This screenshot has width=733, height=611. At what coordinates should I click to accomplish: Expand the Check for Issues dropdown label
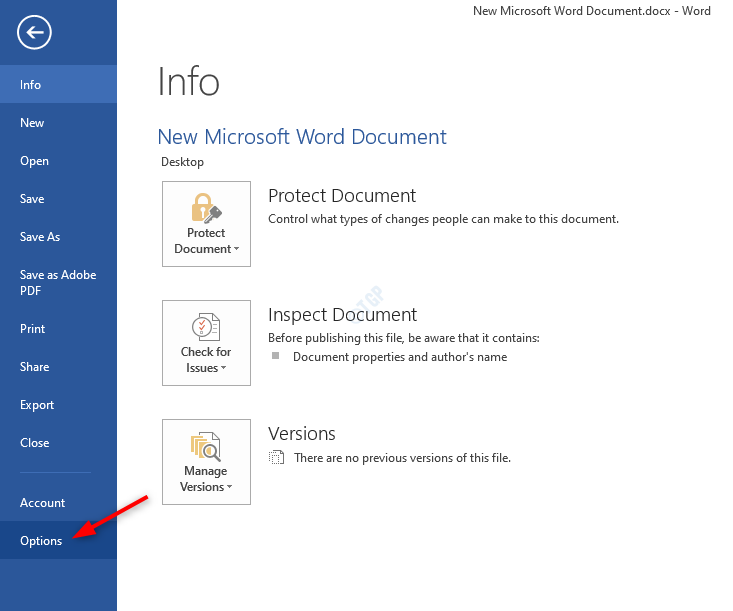point(206,359)
